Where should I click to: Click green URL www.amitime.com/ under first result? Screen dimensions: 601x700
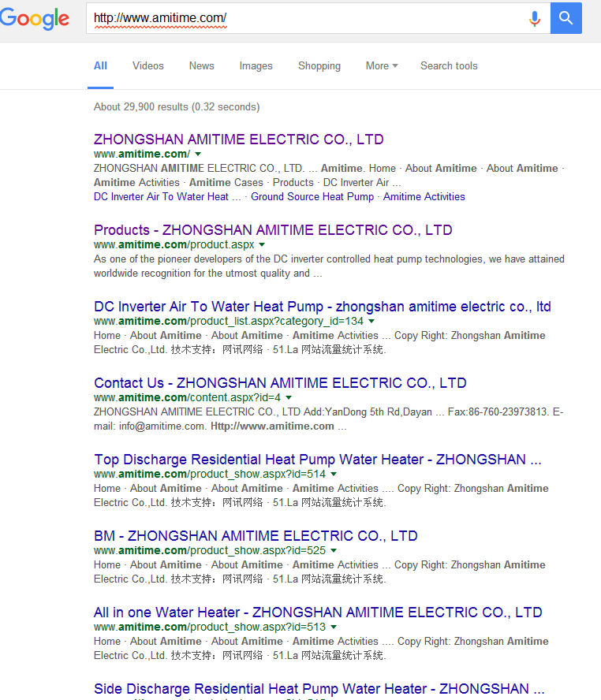[x=141, y=154]
